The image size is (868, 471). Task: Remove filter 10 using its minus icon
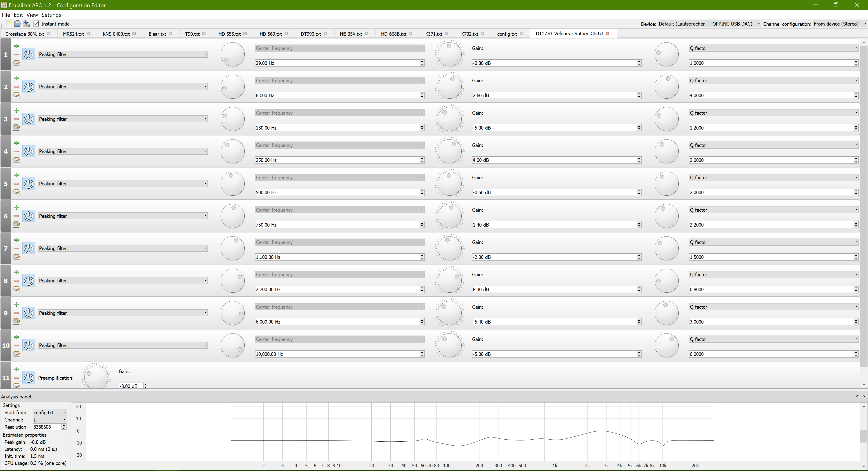coord(17,345)
